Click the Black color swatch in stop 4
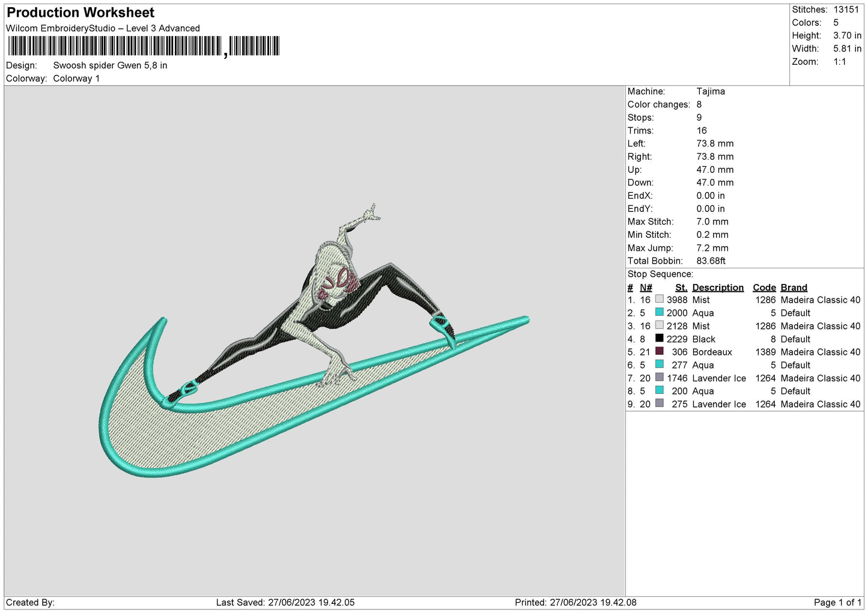The width and height of the screenshot is (868, 613). tap(659, 338)
